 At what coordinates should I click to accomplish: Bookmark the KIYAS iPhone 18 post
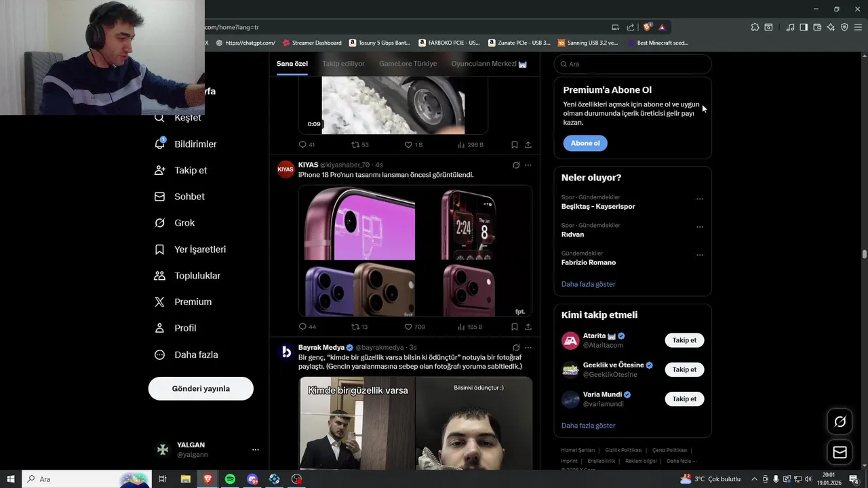coord(515,327)
